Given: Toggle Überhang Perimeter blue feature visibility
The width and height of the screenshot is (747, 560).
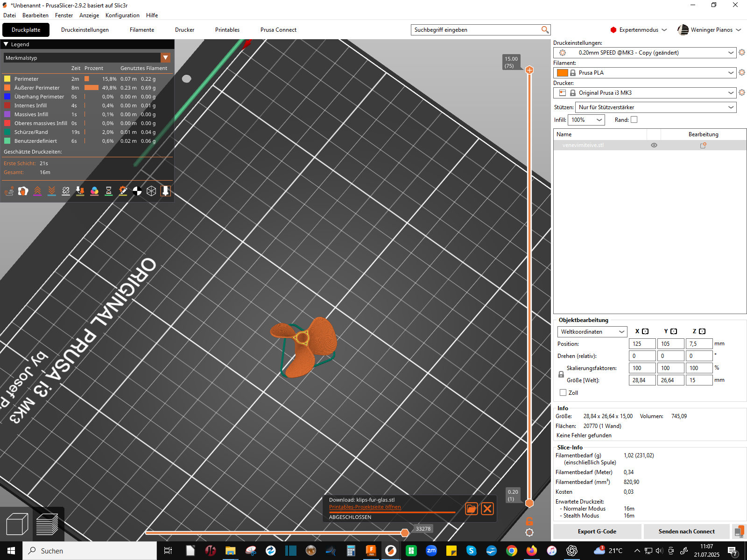Looking at the screenshot, I should click(7, 97).
